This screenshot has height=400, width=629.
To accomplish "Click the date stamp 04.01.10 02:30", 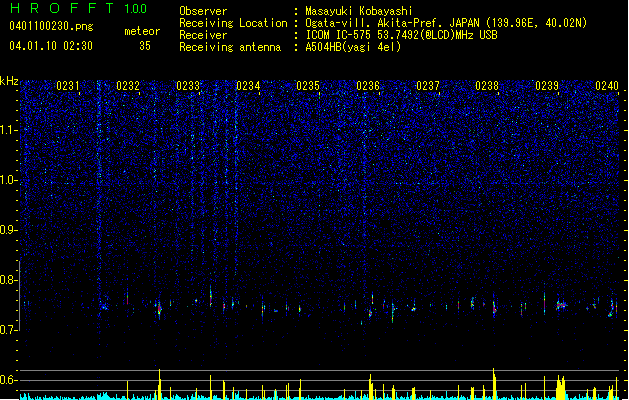I will coord(51,46).
